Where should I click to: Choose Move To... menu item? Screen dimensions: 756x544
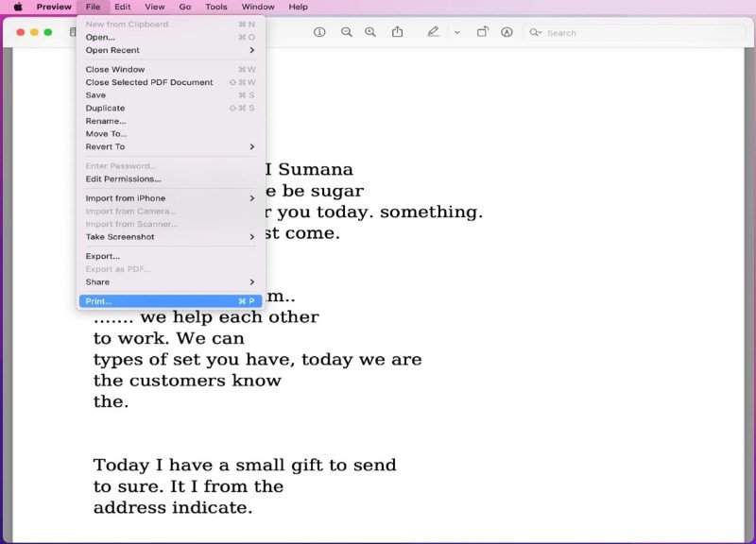(170, 134)
